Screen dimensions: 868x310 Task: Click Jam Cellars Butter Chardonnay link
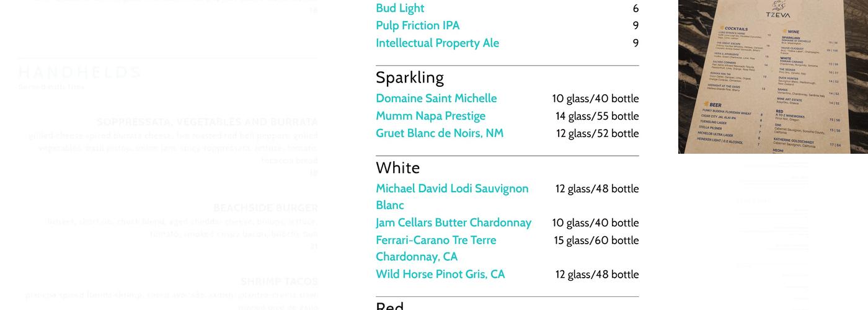tap(453, 223)
